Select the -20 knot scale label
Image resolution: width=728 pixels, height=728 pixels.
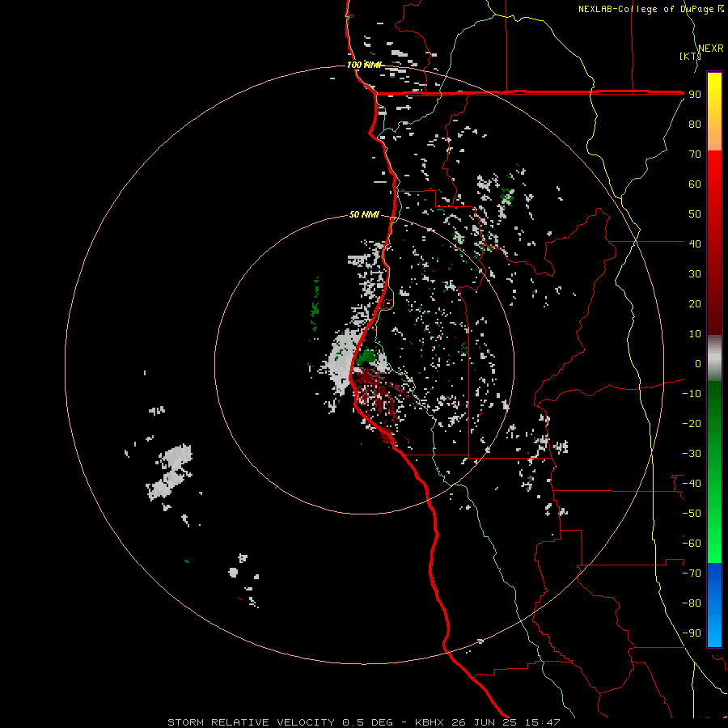[x=692, y=423]
